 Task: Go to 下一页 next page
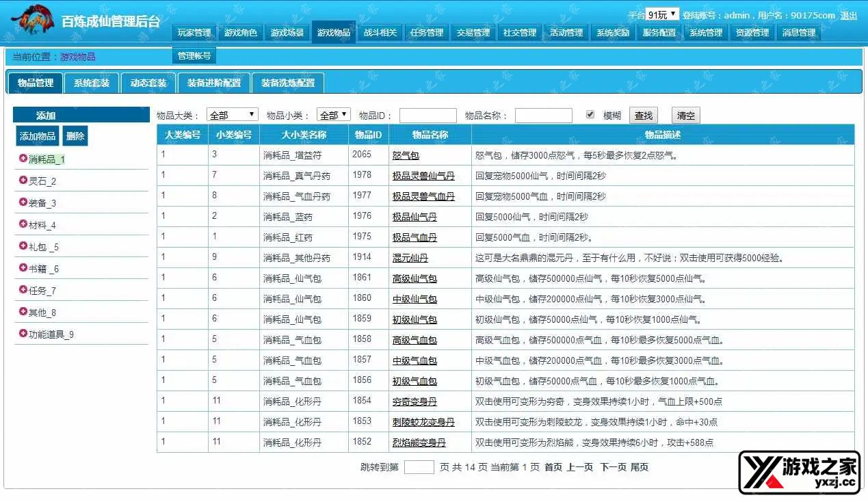[613, 467]
